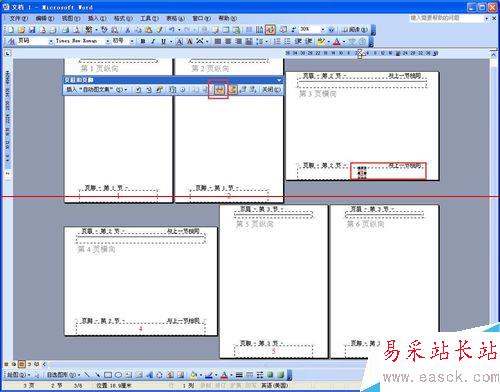Open the 插入 (Insert) menu
This screenshot has width=500, height=392.
97,18
